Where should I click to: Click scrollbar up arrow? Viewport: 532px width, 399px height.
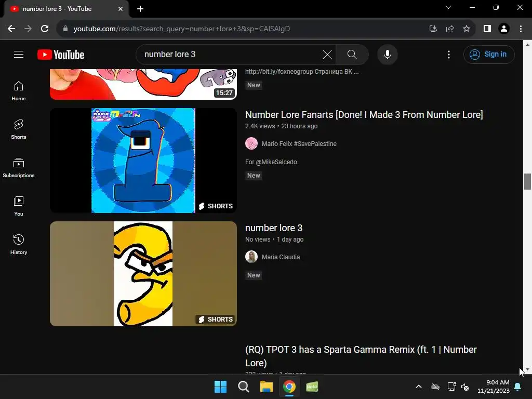[x=527, y=45]
